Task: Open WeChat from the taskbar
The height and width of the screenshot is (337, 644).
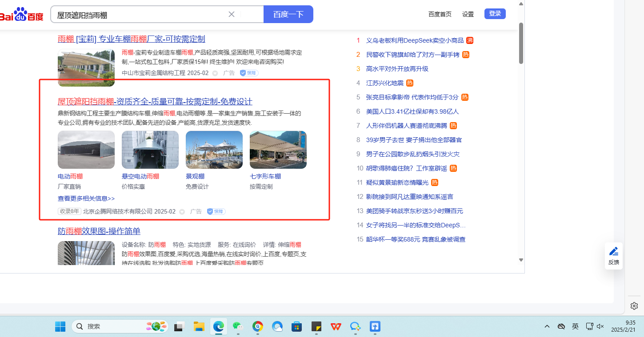Action: (x=239, y=327)
